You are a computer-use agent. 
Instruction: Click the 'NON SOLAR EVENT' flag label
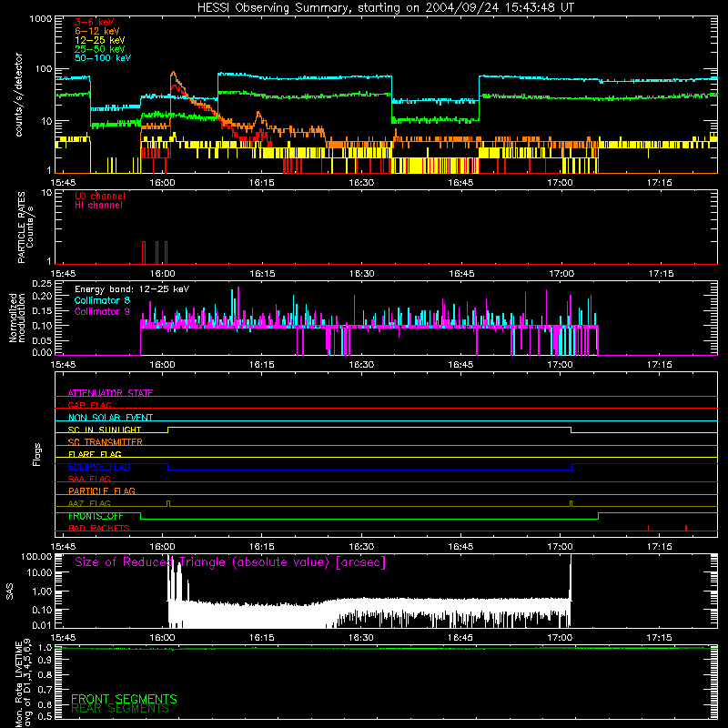[110, 418]
